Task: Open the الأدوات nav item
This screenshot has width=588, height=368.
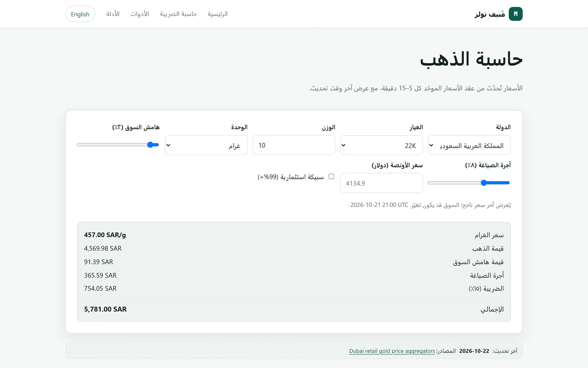Action: 140,14
